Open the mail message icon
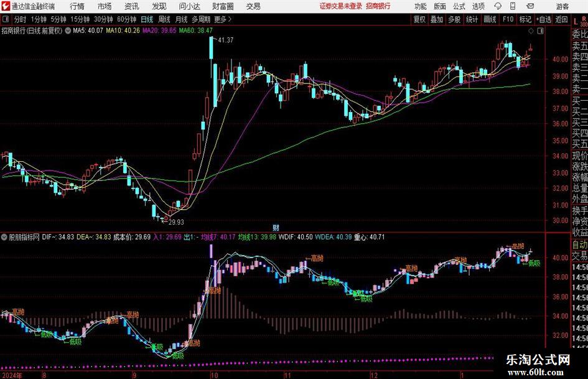 click(530, 6)
